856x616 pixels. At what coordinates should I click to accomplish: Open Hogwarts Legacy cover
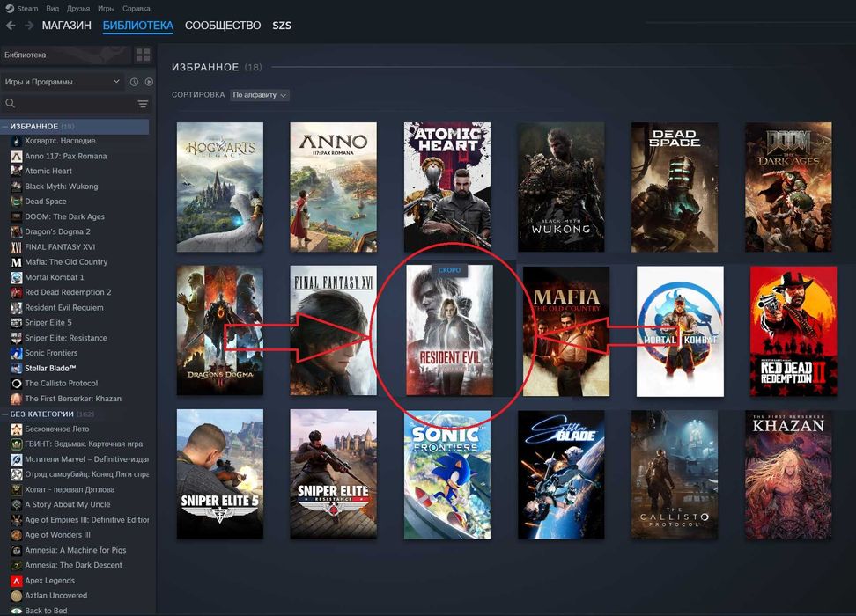220,187
